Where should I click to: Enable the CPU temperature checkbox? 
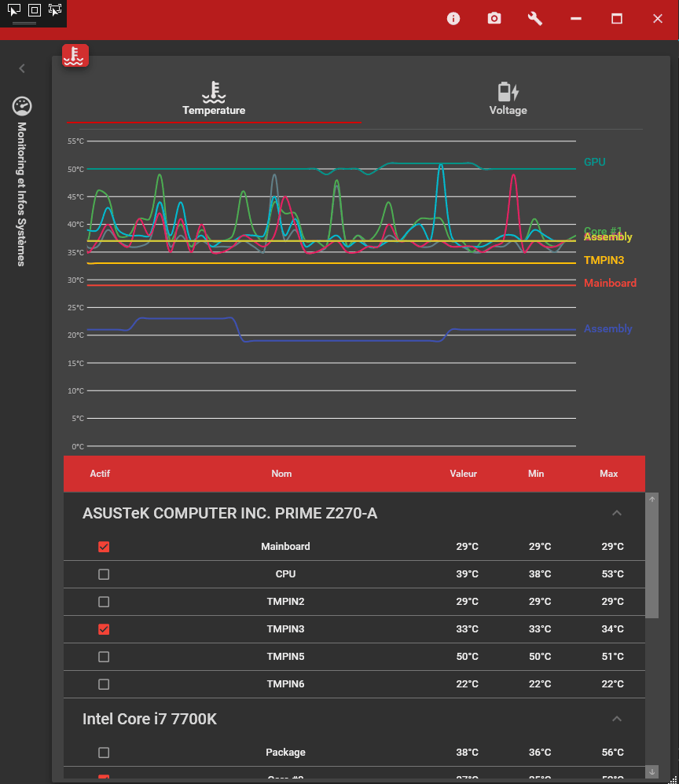(x=103, y=574)
